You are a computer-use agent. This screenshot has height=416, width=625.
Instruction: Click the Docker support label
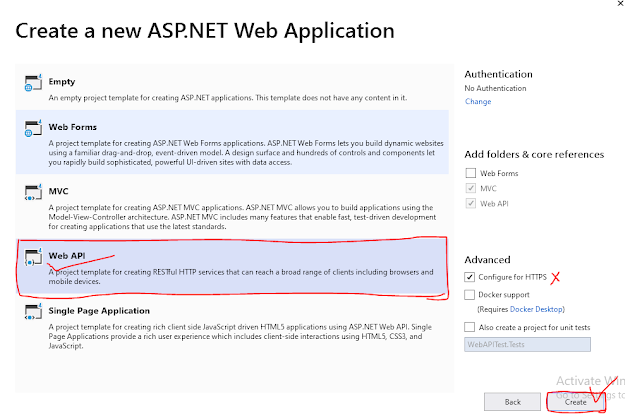click(x=504, y=295)
